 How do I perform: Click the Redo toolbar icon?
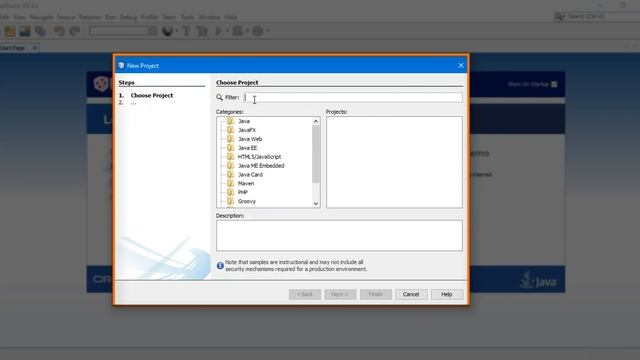75,31
